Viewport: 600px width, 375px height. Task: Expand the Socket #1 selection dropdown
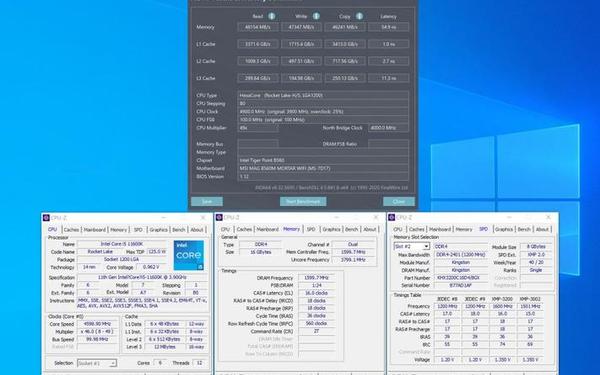coord(97,363)
